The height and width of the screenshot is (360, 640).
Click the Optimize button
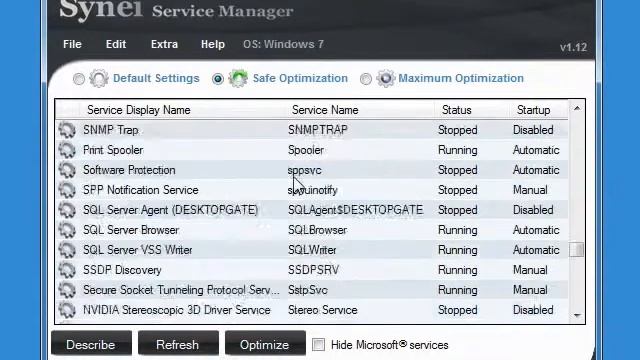[x=265, y=344]
